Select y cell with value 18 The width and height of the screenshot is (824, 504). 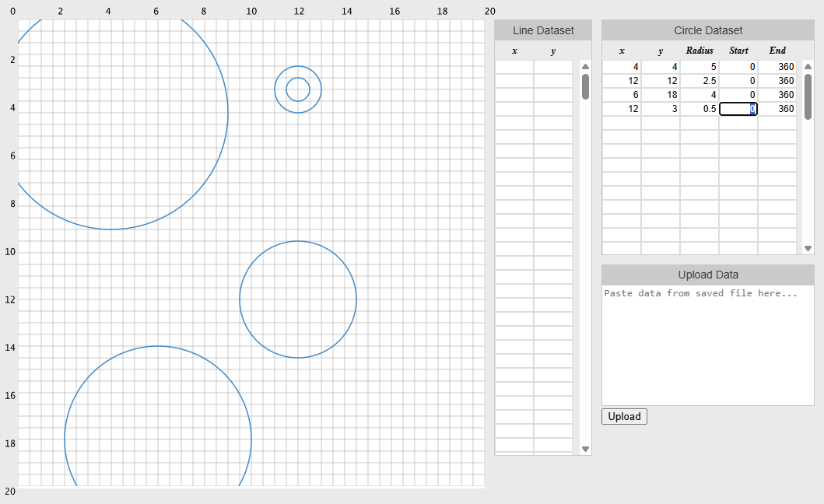tap(661, 95)
